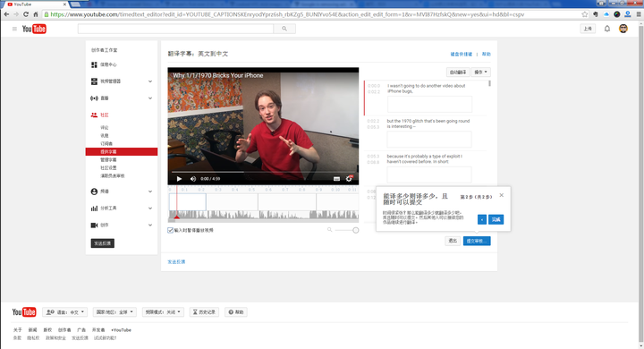Click the first caption block on the timeline
Screen dimensions: 644x349
188,202
